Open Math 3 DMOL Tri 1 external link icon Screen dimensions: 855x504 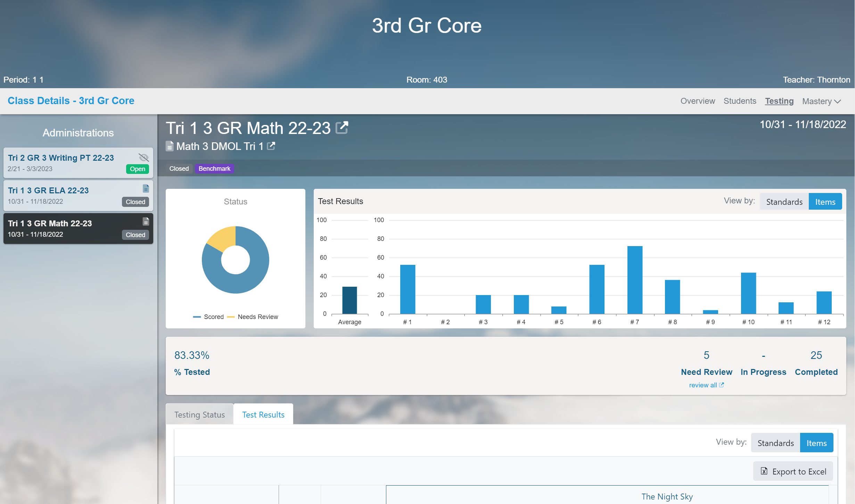pos(271,146)
